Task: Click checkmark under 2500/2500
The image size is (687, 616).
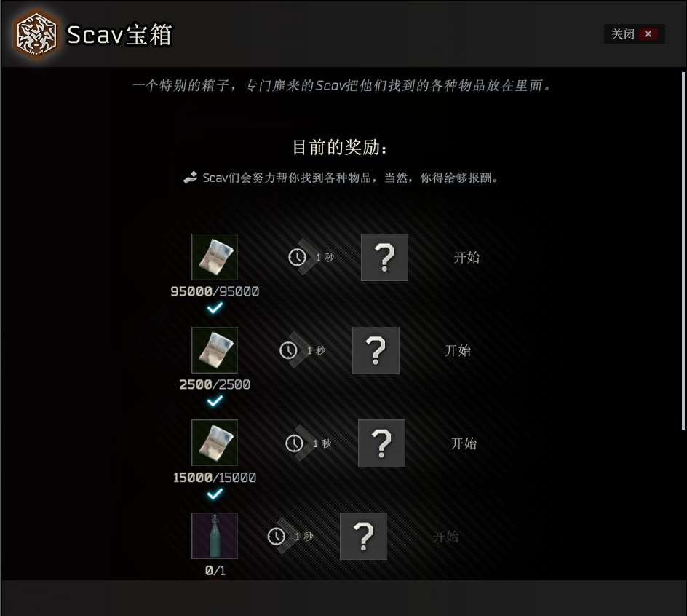Action: (215, 401)
